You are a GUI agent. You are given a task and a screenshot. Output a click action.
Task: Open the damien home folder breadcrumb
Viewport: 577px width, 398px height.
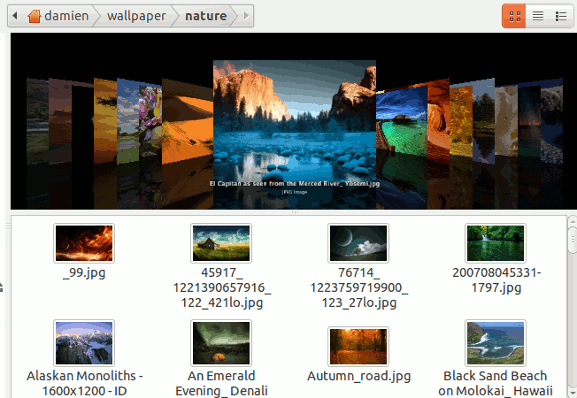click(59, 16)
